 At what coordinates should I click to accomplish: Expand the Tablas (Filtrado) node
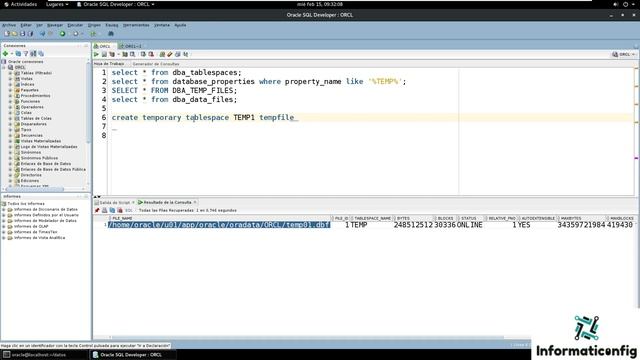click(x=11, y=73)
